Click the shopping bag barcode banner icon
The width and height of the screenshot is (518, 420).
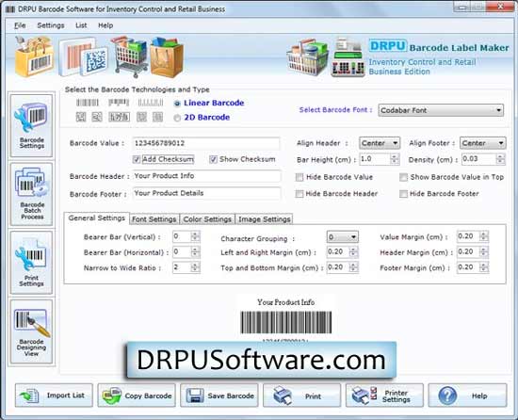34,57
